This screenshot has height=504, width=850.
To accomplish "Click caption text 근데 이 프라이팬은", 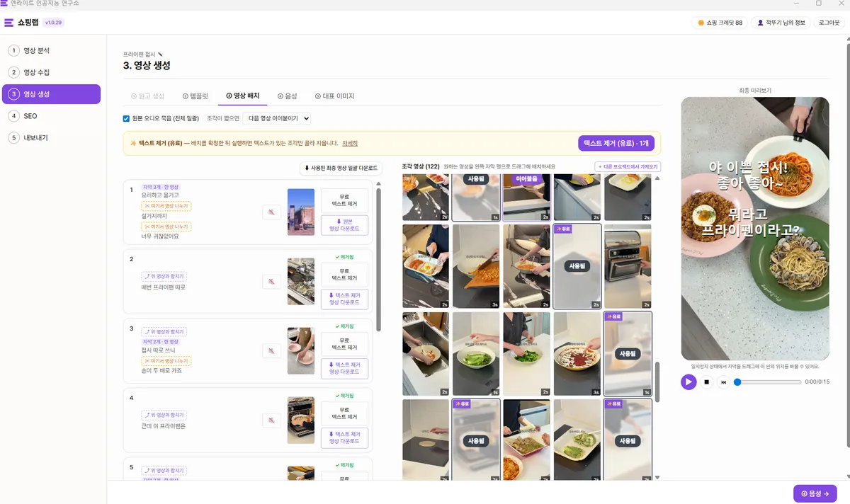I will click(x=164, y=426).
